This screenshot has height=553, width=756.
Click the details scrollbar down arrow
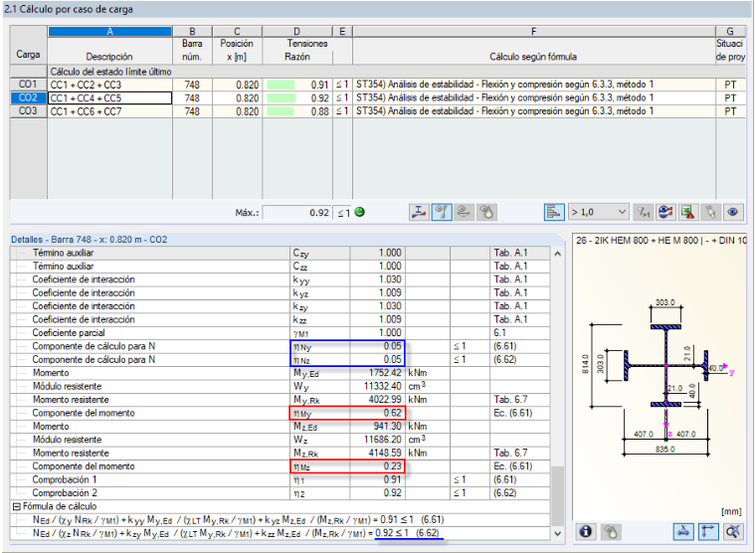coord(558,534)
